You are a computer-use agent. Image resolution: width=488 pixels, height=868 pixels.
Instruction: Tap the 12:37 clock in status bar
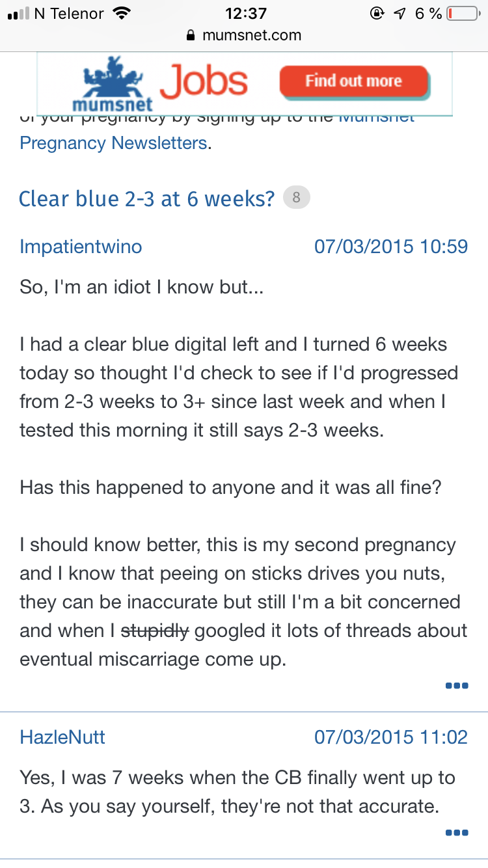coord(246,13)
